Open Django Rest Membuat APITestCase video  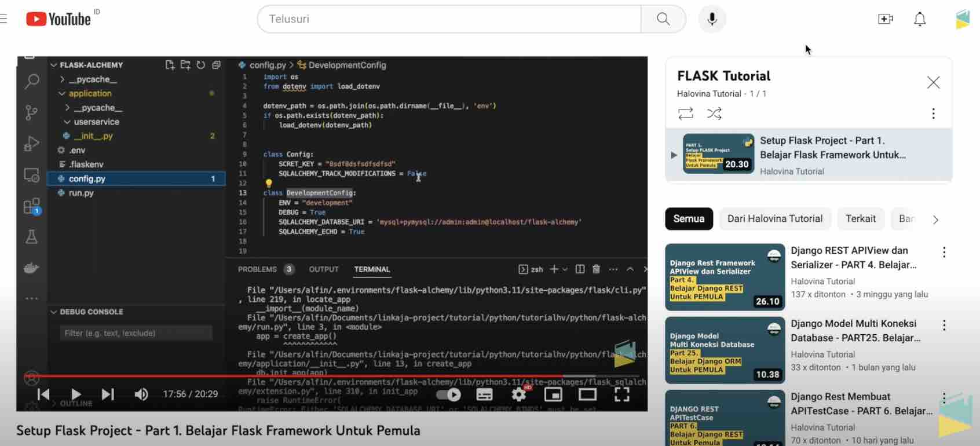pyautogui.click(x=862, y=404)
